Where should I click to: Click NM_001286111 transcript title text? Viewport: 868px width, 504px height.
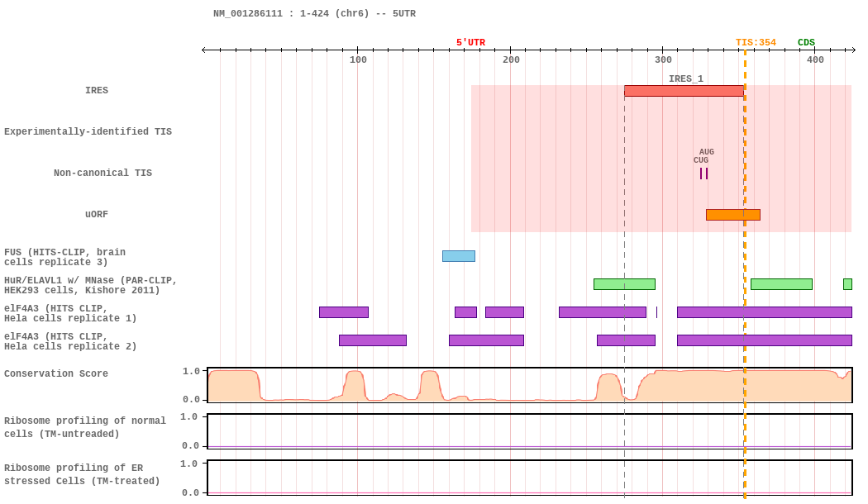click(x=248, y=13)
